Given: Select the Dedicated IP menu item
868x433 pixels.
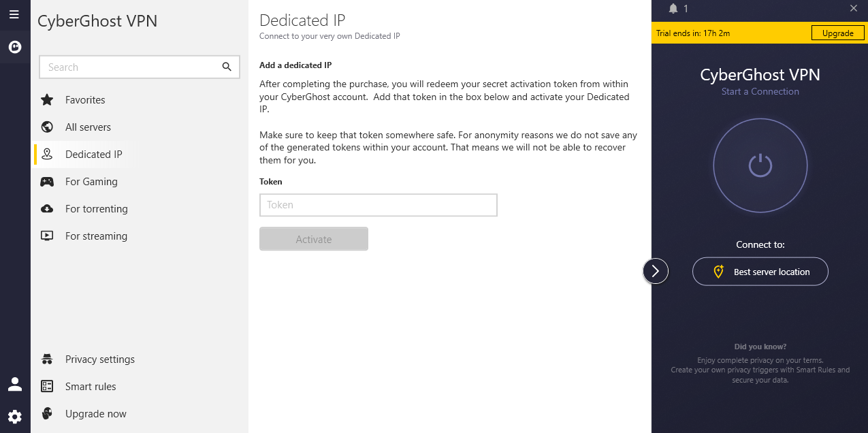Looking at the screenshot, I should pyautogui.click(x=93, y=155).
